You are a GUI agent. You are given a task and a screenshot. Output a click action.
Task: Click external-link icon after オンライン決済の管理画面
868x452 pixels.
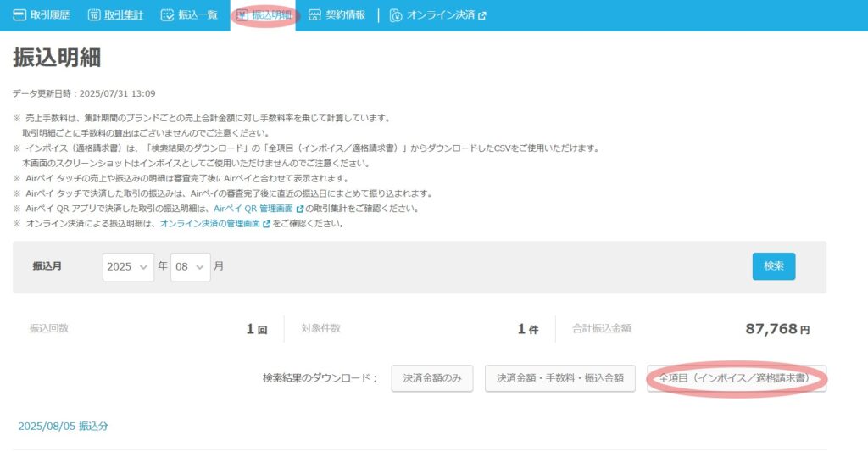pos(266,224)
